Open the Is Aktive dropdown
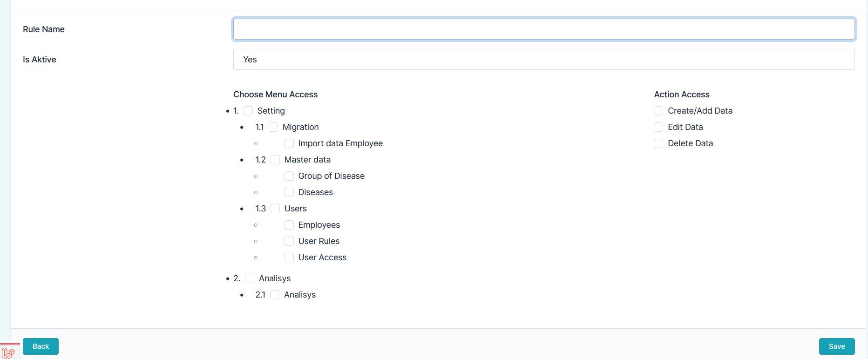 543,60
